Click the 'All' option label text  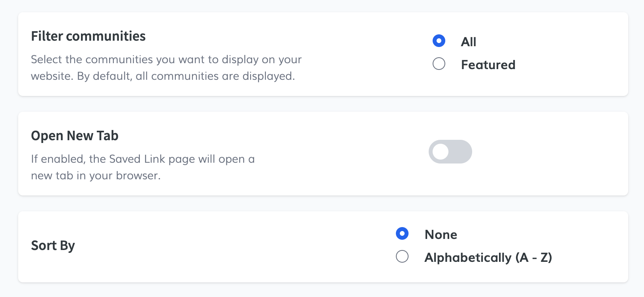click(469, 41)
